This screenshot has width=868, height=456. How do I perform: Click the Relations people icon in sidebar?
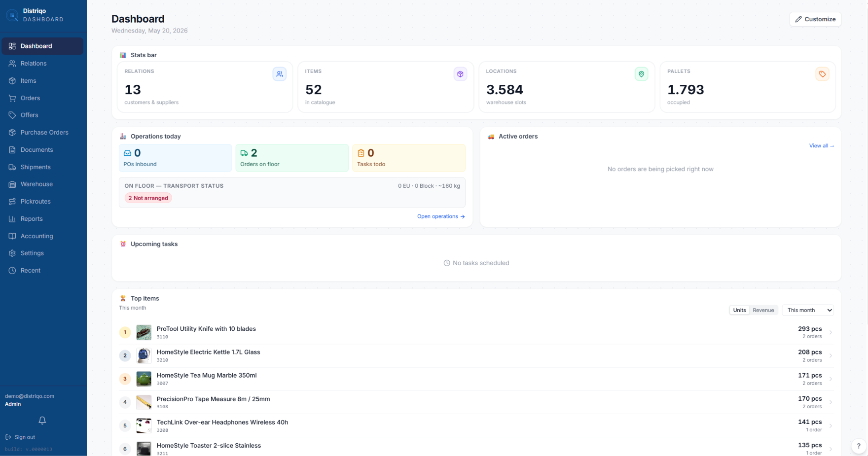[12, 64]
